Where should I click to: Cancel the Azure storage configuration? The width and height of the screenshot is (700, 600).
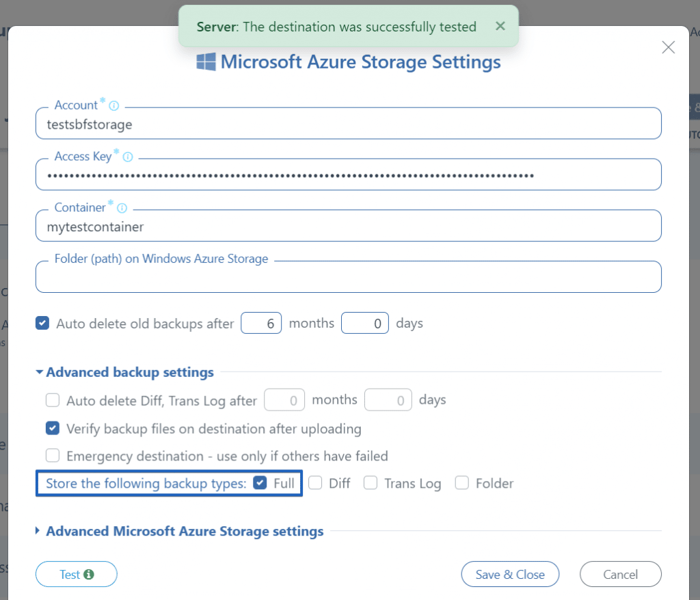pos(620,574)
